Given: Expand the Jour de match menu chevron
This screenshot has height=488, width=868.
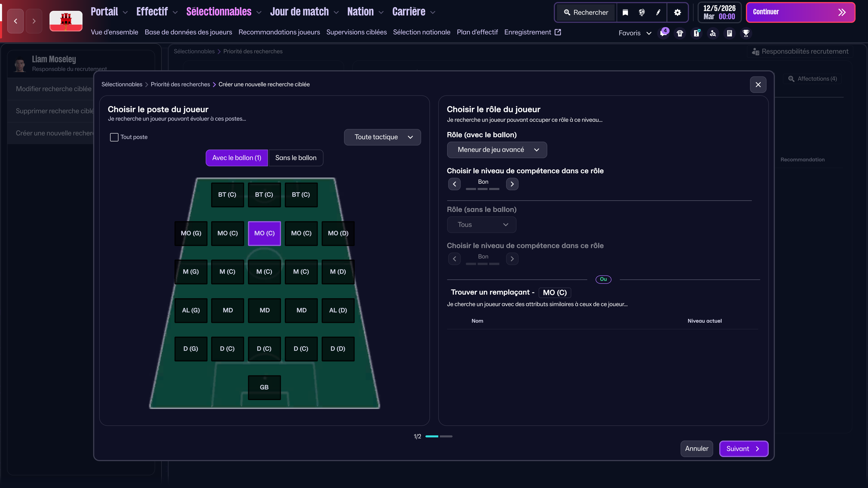Looking at the screenshot, I should pyautogui.click(x=336, y=12).
